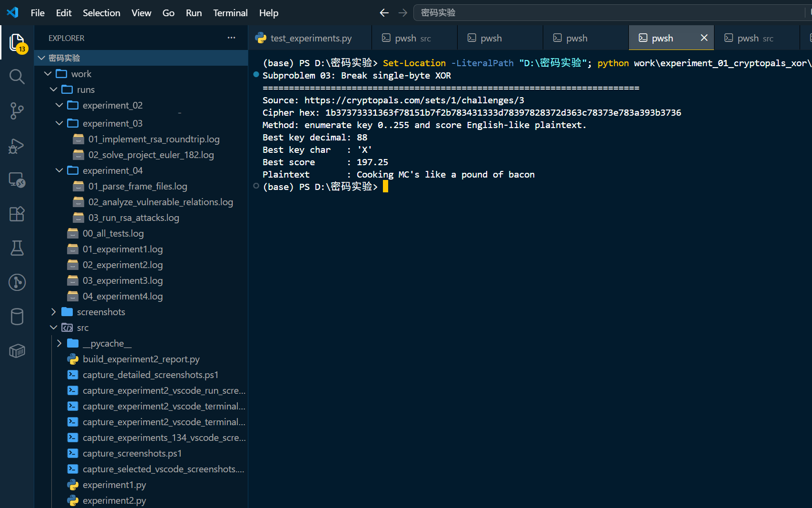
Task: Open the Run menu
Action: point(194,13)
